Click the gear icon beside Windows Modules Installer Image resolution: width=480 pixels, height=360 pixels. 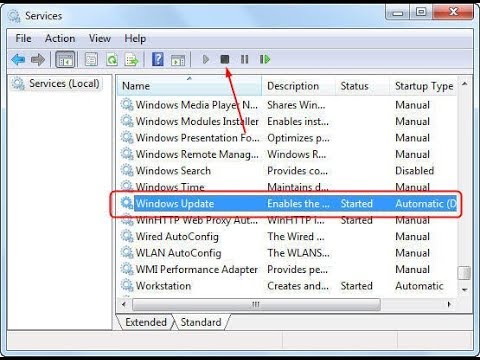[127, 121]
